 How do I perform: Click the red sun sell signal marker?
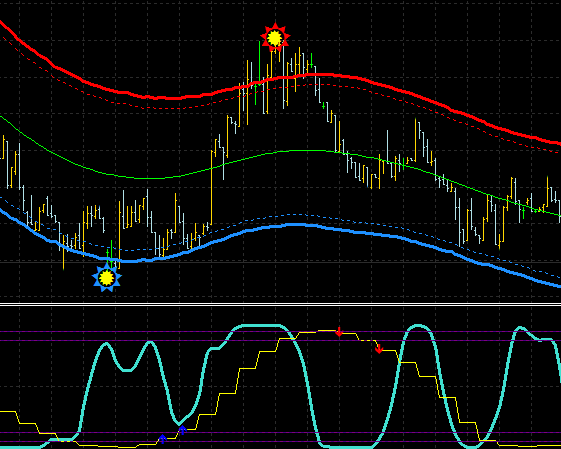(x=275, y=37)
